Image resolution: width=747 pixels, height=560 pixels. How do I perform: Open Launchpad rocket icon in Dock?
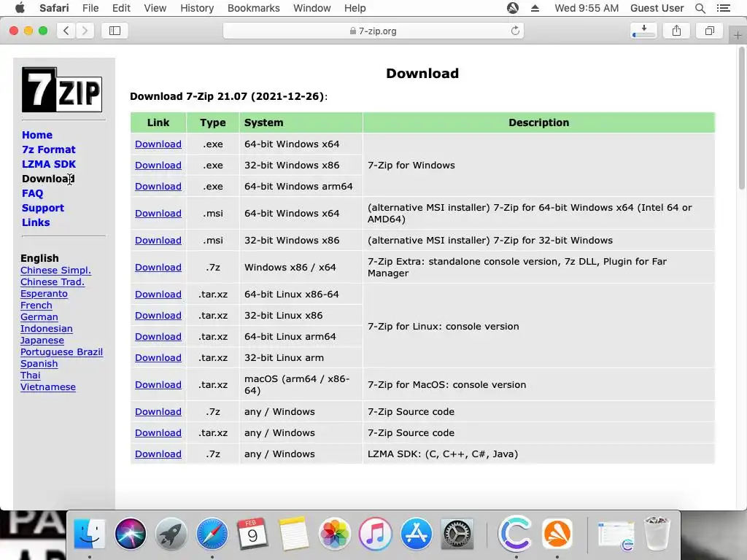171,533
